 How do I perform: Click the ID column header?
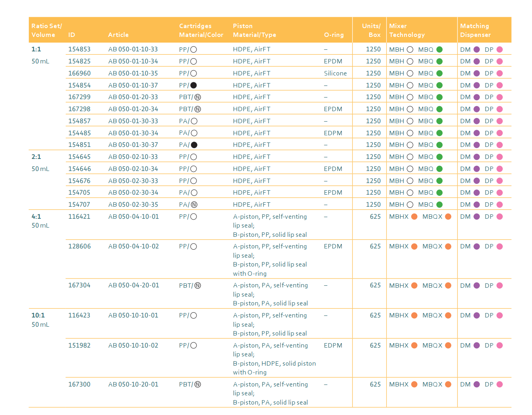72,35
